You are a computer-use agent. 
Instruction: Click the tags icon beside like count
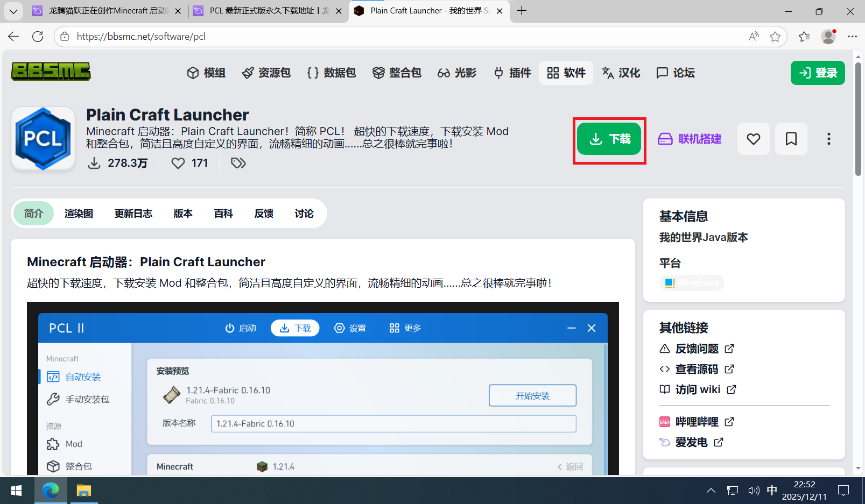pyautogui.click(x=238, y=163)
